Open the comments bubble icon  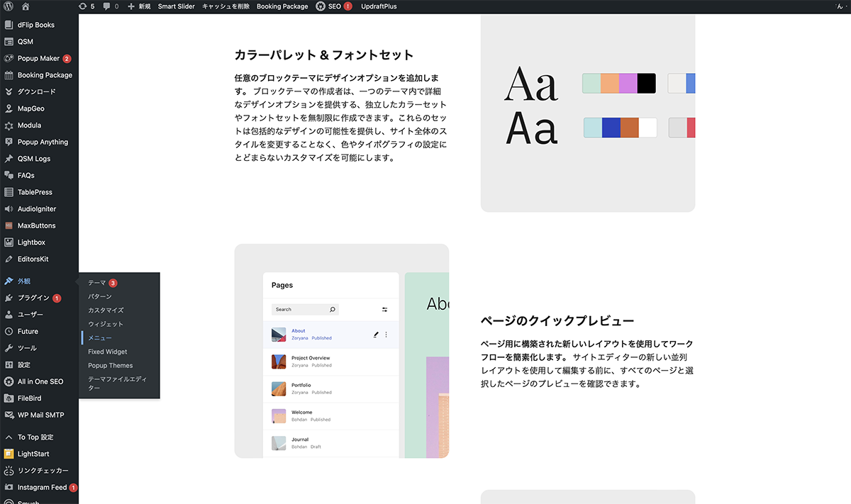107,6
